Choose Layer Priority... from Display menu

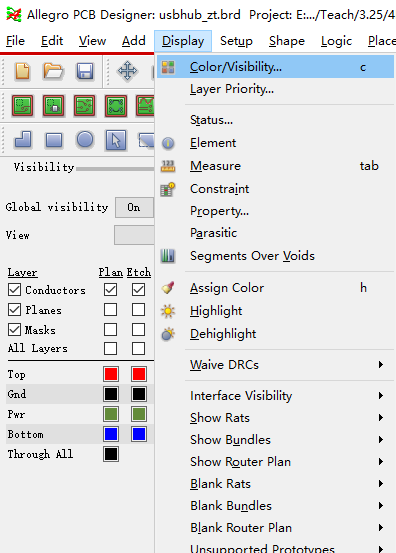coord(275,89)
